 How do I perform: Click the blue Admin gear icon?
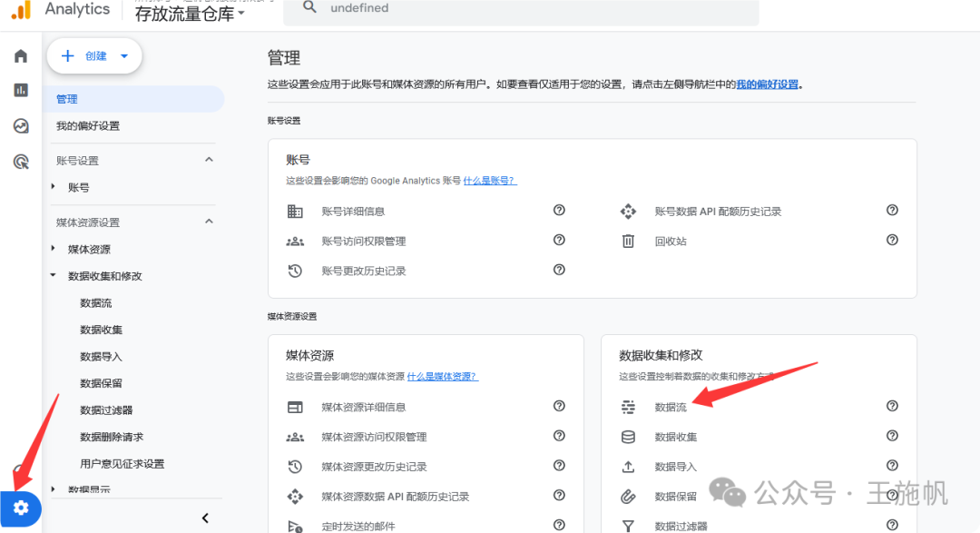tap(21, 508)
